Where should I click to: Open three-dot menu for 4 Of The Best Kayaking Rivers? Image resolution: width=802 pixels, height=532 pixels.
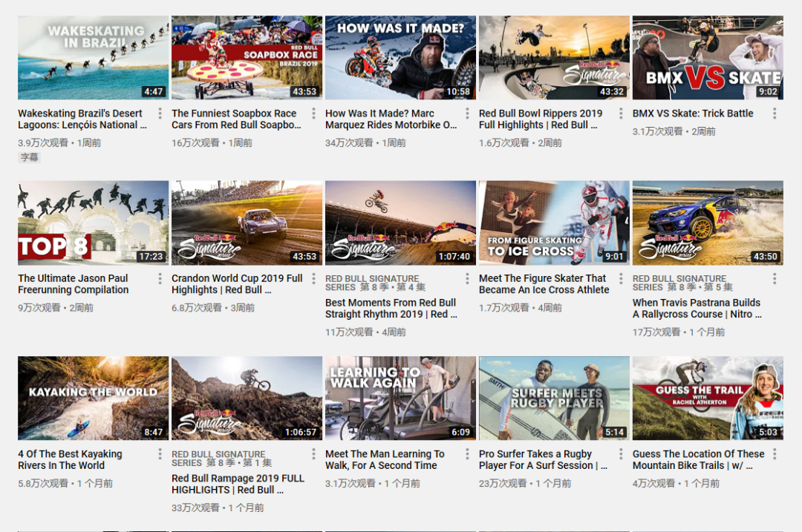160,454
